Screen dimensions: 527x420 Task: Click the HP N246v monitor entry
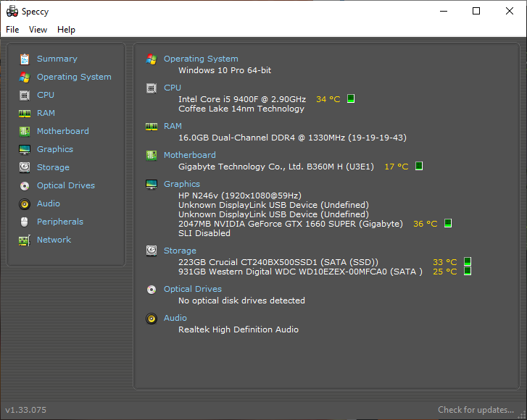(x=240, y=196)
